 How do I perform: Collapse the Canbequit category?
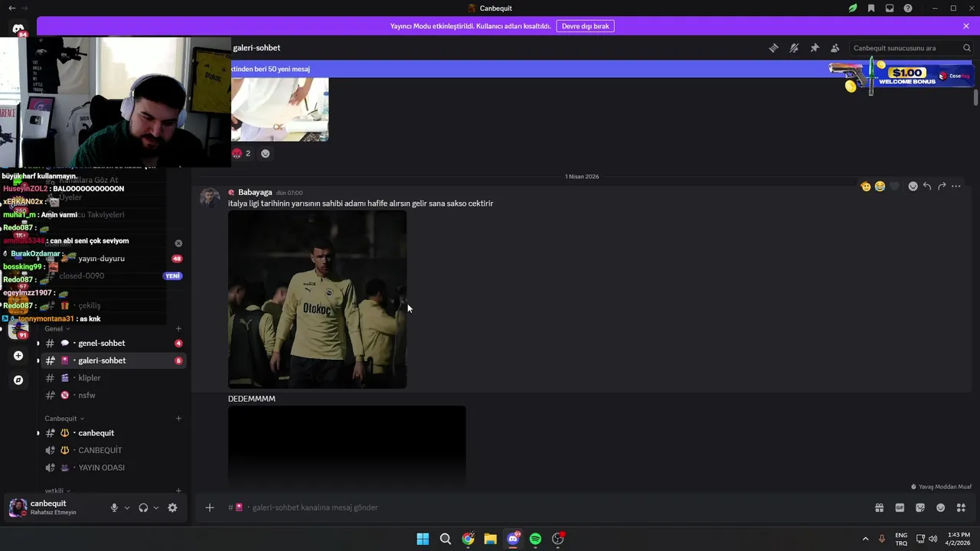pyautogui.click(x=64, y=419)
